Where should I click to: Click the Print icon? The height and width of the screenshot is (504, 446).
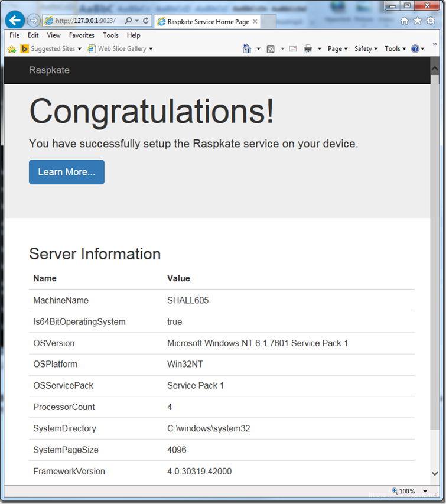point(308,49)
